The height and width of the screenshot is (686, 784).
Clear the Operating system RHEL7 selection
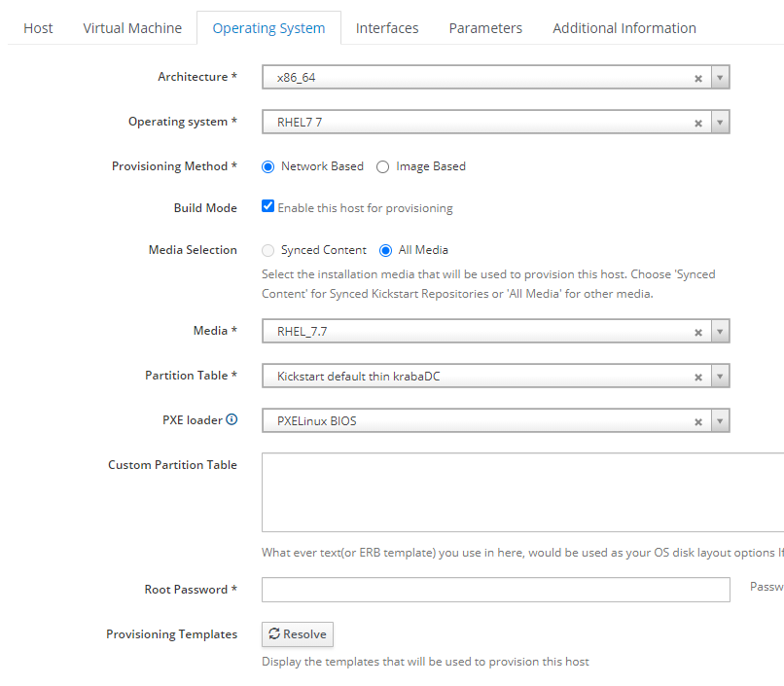tap(698, 124)
